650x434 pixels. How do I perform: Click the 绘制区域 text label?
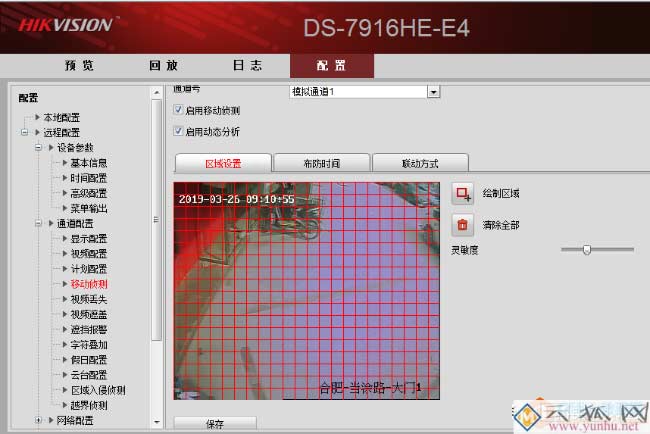(x=501, y=193)
